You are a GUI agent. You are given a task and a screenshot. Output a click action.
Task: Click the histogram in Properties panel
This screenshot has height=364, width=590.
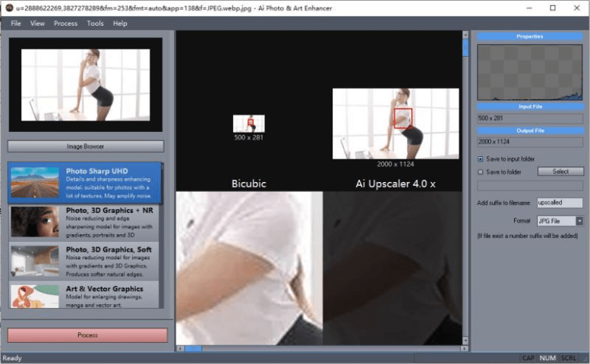pyautogui.click(x=529, y=72)
